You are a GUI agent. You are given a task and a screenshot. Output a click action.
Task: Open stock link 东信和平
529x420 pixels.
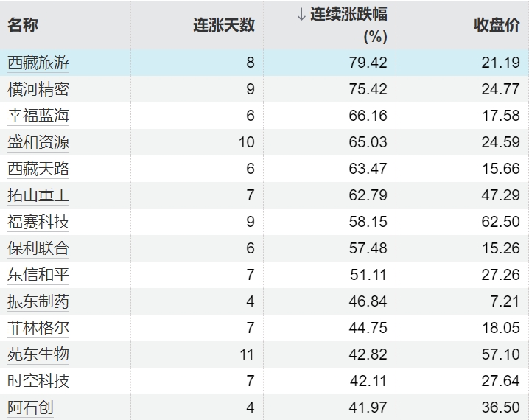tap(38, 275)
